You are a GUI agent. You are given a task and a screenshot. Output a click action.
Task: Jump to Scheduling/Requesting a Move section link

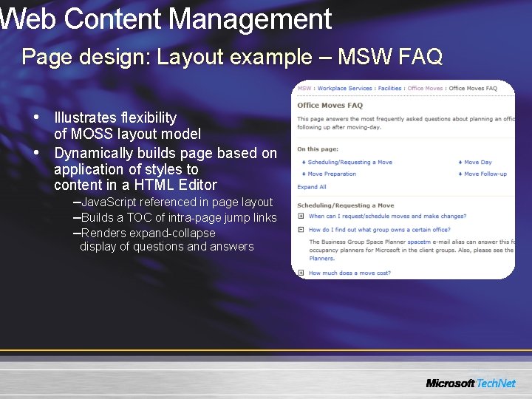[349, 162]
